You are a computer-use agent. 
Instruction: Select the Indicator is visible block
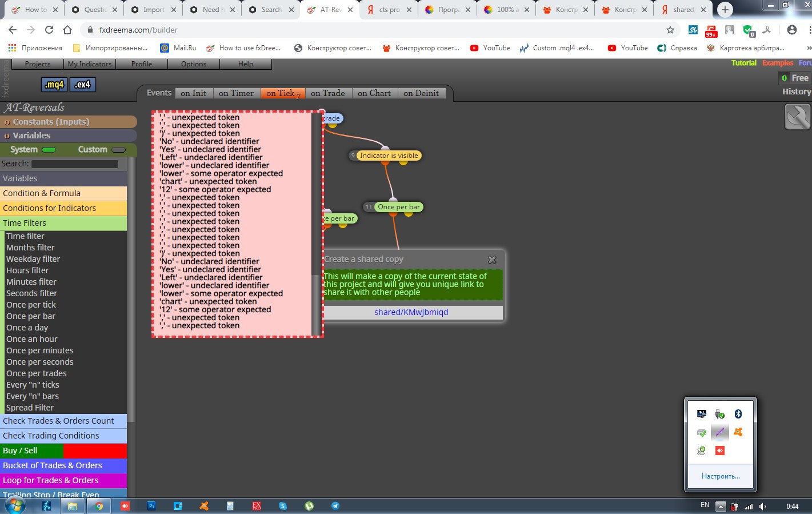pos(389,156)
